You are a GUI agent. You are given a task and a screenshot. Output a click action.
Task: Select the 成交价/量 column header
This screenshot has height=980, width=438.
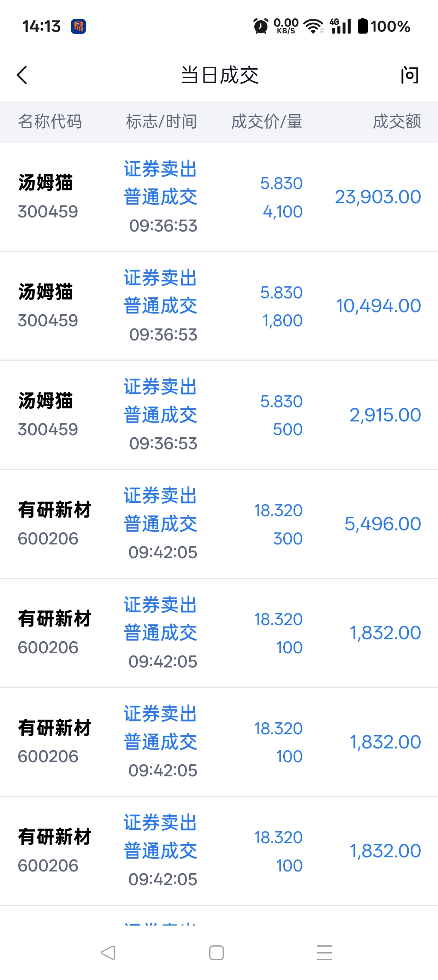coord(267,122)
